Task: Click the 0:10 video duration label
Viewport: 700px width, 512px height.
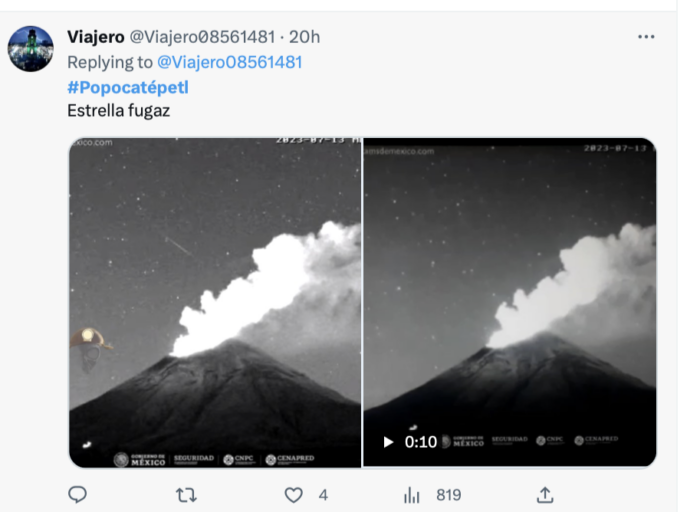Action: pos(421,441)
